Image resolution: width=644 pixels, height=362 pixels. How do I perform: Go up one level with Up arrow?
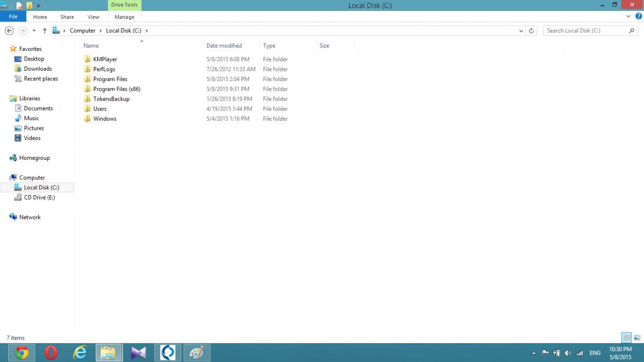(x=45, y=31)
